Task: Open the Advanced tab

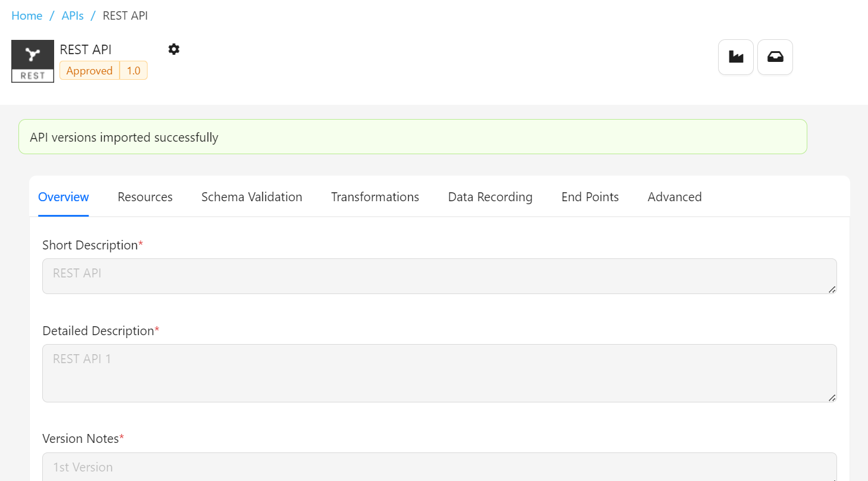Action: click(x=675, y=197)
